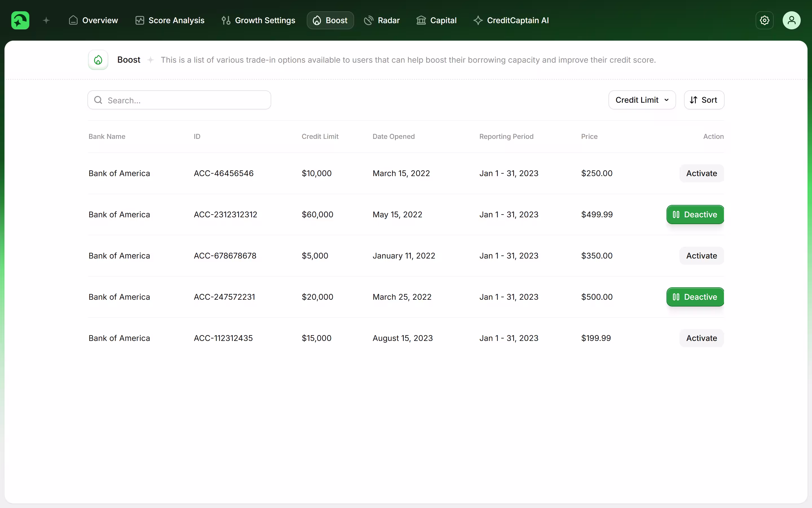Click the $250.00 price cell

(597, 173)
